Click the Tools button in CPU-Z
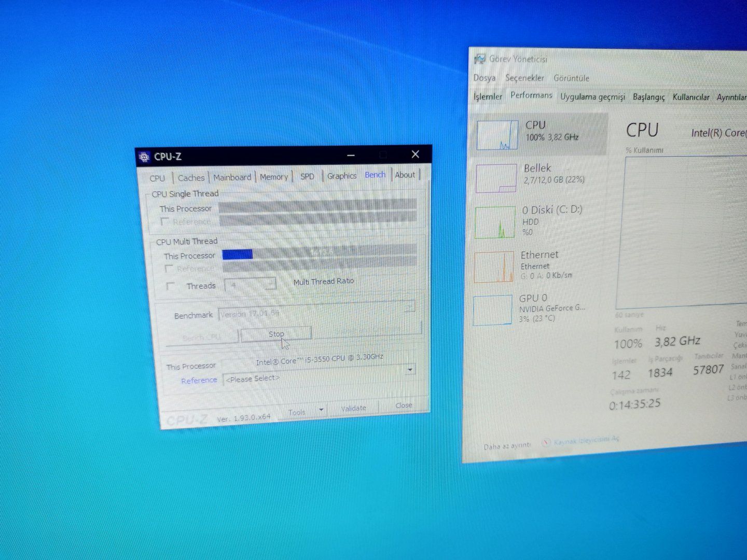747x560 pixels. [297, 412]
